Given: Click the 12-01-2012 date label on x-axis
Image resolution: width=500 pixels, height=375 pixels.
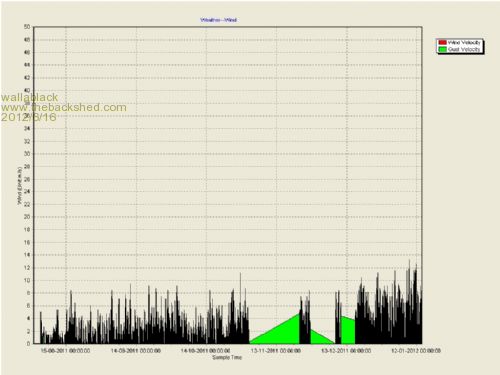Looking at the screenshot, I should click(x=416, y=351).
